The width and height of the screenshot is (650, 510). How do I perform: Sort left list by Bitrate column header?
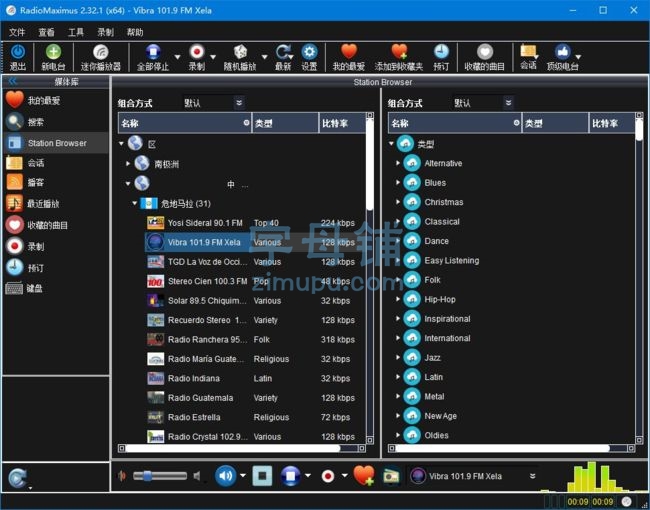pyautogui.click(x=342, y=123)
